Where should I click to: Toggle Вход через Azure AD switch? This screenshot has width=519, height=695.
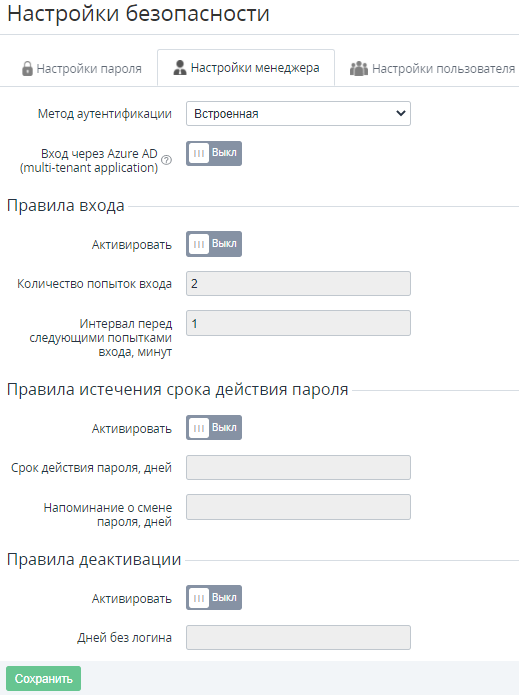point(214,153)
